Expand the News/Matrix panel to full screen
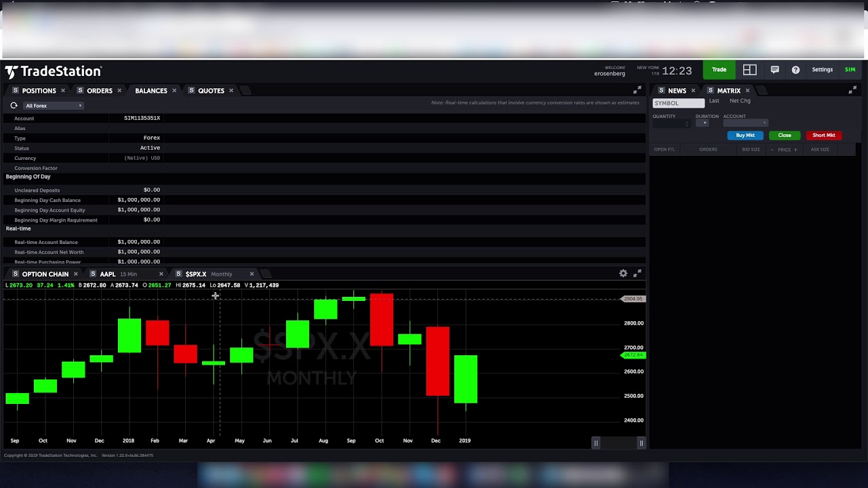868x488 pixels. click(852, 90)
